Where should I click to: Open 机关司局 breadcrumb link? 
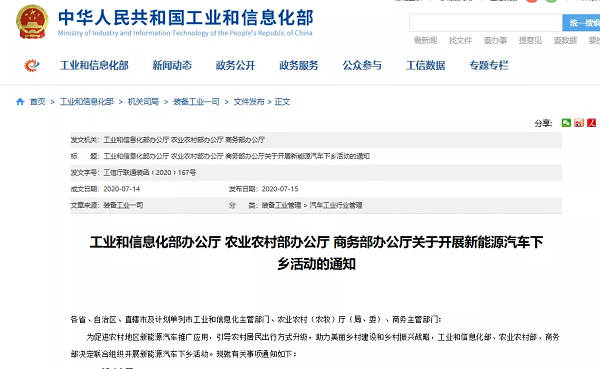(x=143, y=101)
